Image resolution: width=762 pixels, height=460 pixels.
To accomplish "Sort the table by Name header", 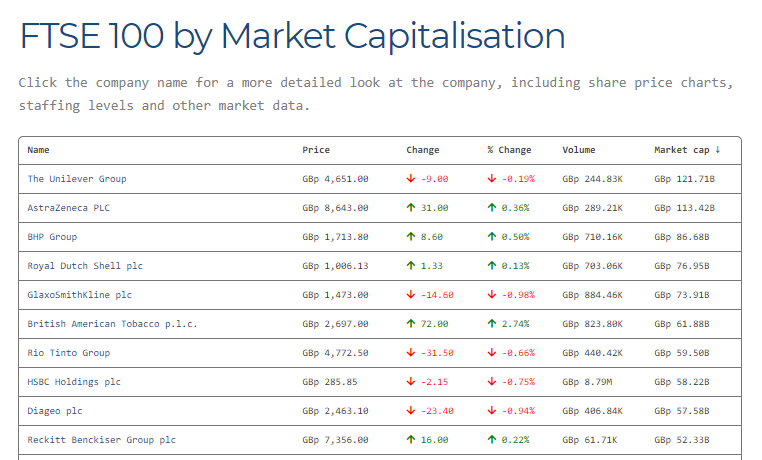I will [x=38, y=150].
